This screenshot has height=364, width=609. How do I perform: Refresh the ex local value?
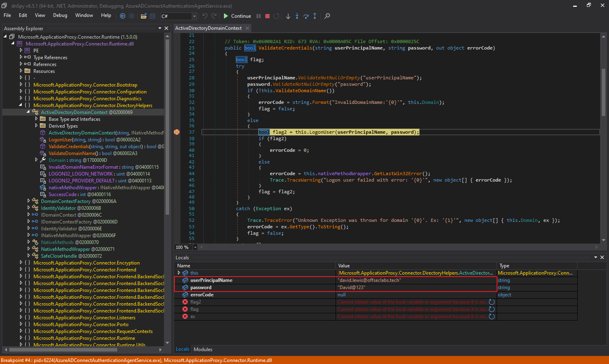pyautogui.click(x=492, y=316)
